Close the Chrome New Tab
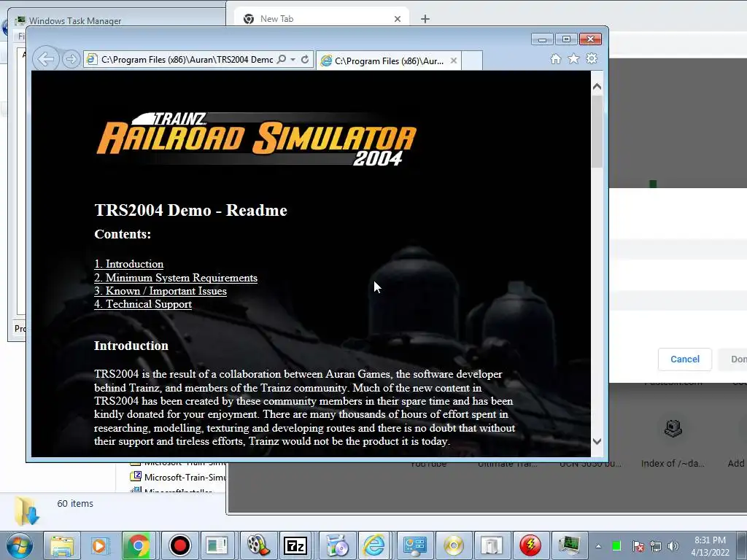The height and width of the screenshot is (560, 747). [398, 19]
